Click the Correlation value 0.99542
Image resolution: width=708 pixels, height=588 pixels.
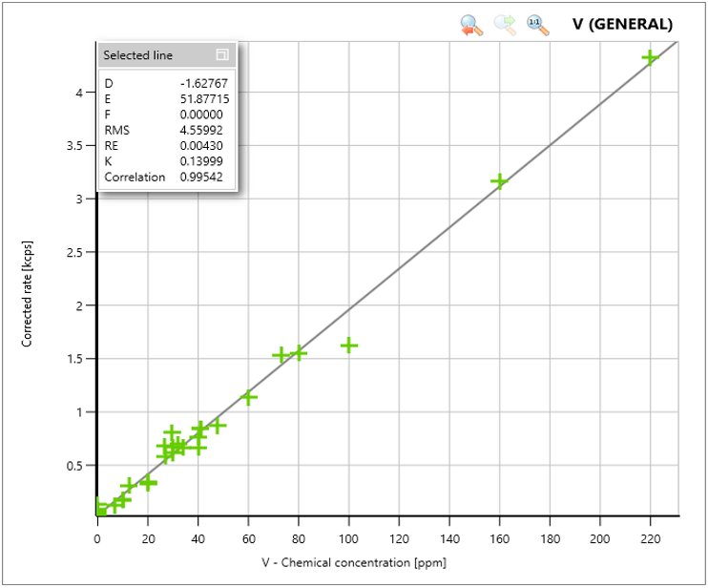click(x=207, y=177)
